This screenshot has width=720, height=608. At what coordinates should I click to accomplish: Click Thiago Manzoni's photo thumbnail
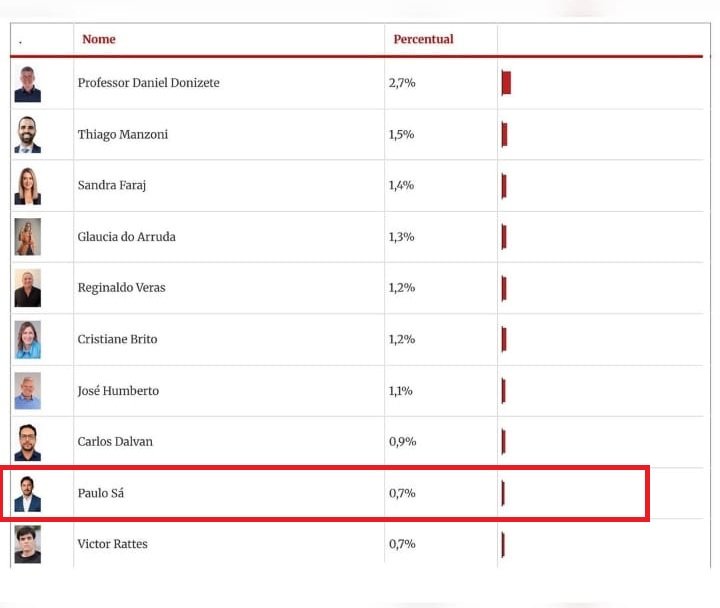[28, 135]
